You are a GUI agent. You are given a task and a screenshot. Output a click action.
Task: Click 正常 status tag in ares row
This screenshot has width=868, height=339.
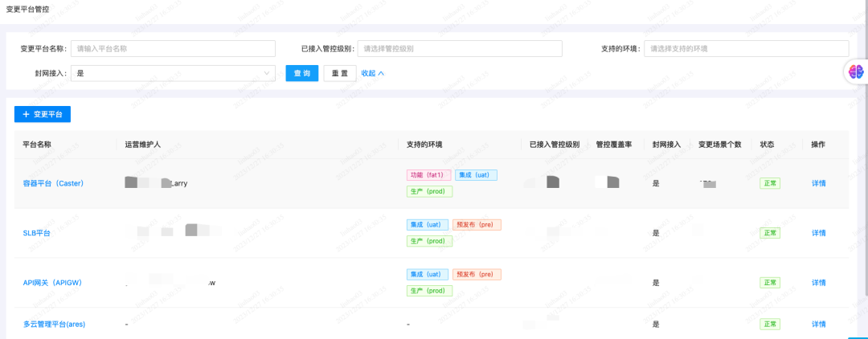click(x=770, y=324)
